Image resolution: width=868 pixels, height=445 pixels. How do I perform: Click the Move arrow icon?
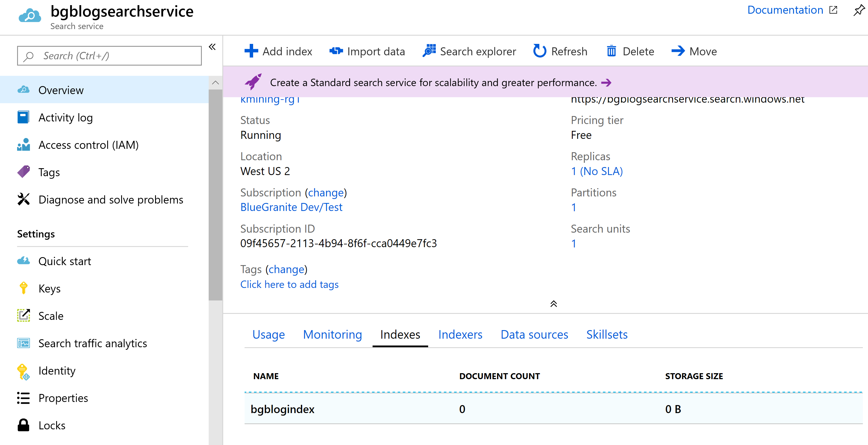pos(678,51)
